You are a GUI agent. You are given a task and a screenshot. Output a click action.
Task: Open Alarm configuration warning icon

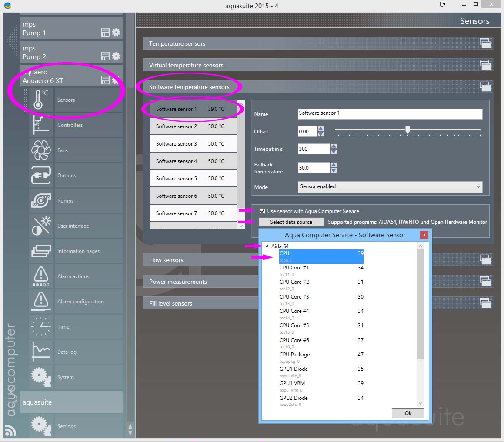click(41, 302)
